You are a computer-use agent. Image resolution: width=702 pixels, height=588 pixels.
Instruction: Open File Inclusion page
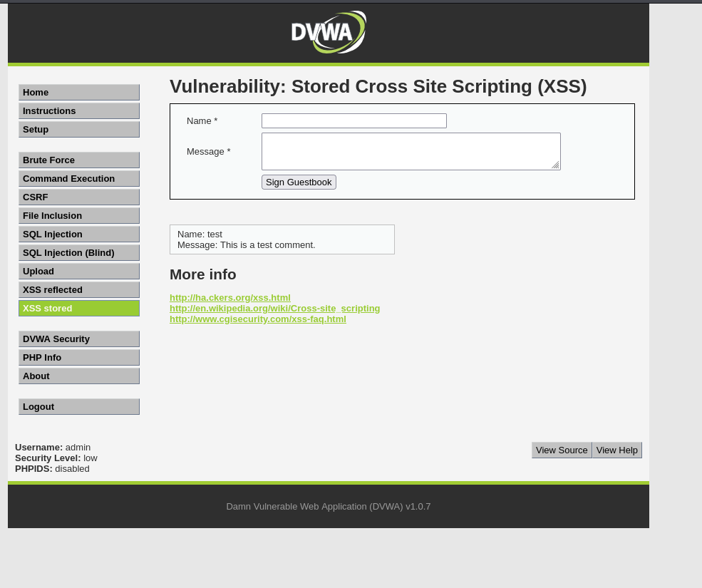(x=79, y=215)
